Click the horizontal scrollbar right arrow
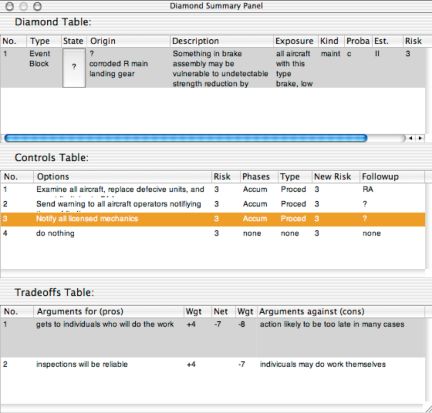 tap(420, 138)
